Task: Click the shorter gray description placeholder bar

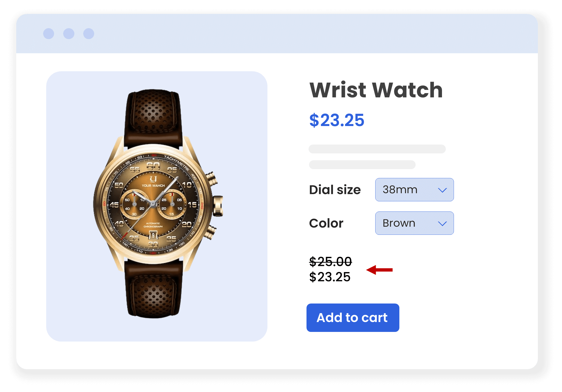Action: (x=362, y=165)
